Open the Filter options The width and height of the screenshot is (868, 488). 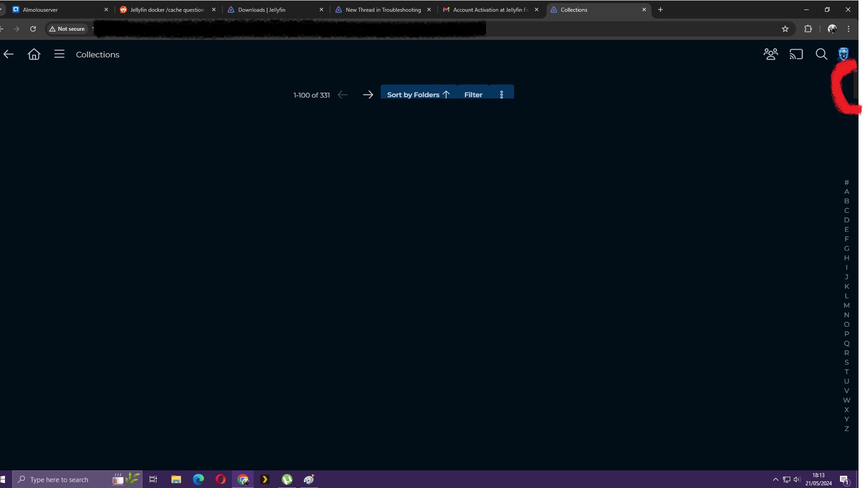click(473, 94)
